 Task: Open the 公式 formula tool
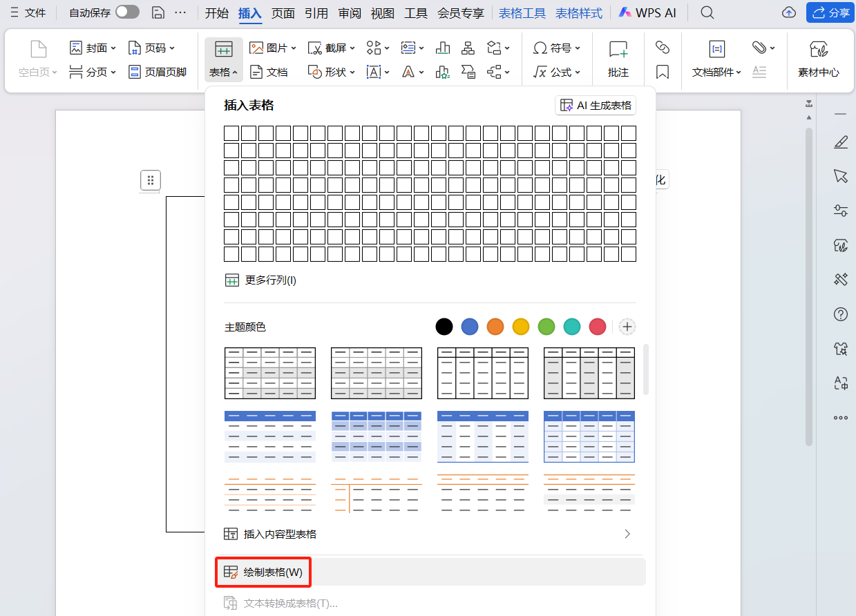click(557, 72)
